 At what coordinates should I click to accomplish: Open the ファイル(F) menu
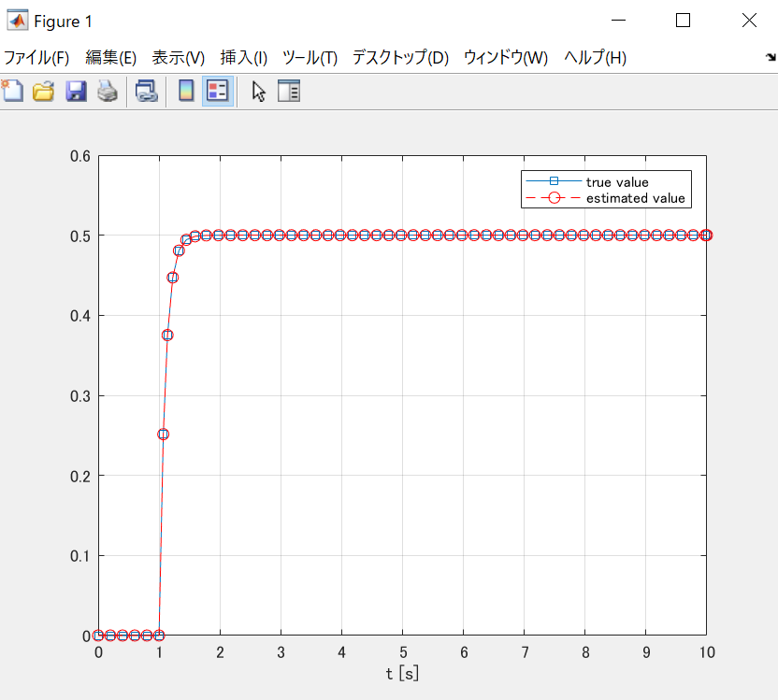[x=35, y=57]
